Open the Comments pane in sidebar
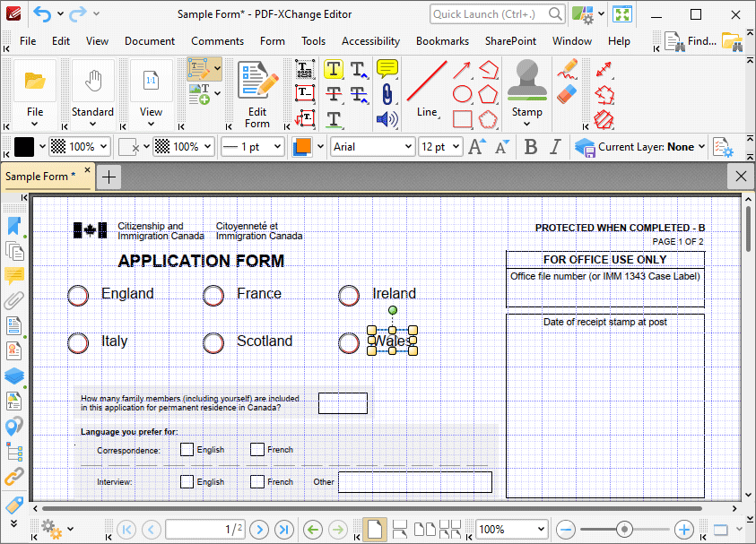756x544 pixels. (14, 276)
